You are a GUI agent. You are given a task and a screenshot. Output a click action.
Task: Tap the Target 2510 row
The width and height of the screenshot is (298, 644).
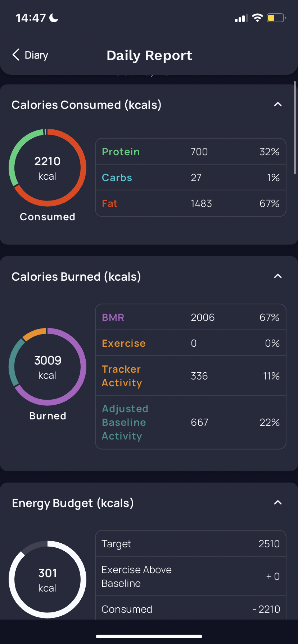pos(190,544)
